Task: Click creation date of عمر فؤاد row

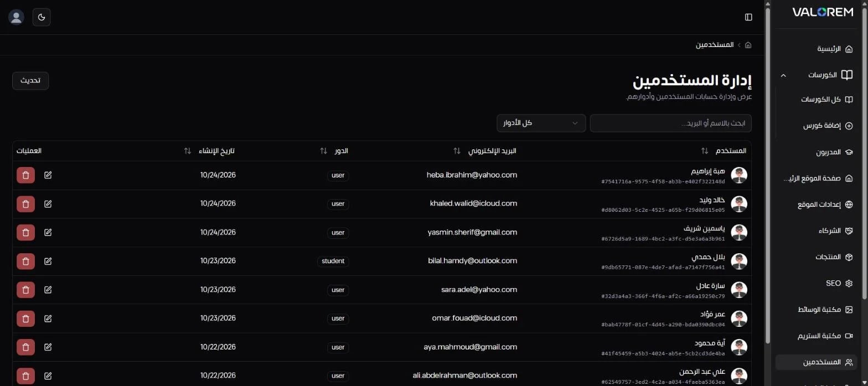Action: click(x=218, y=319)
